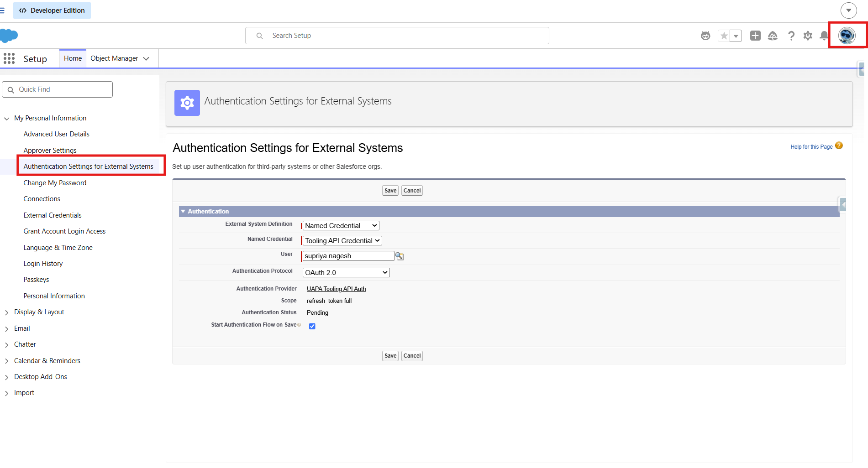
Task: Click the info icon next to Start Authentication Flow on Save
Action: point(299,325)
